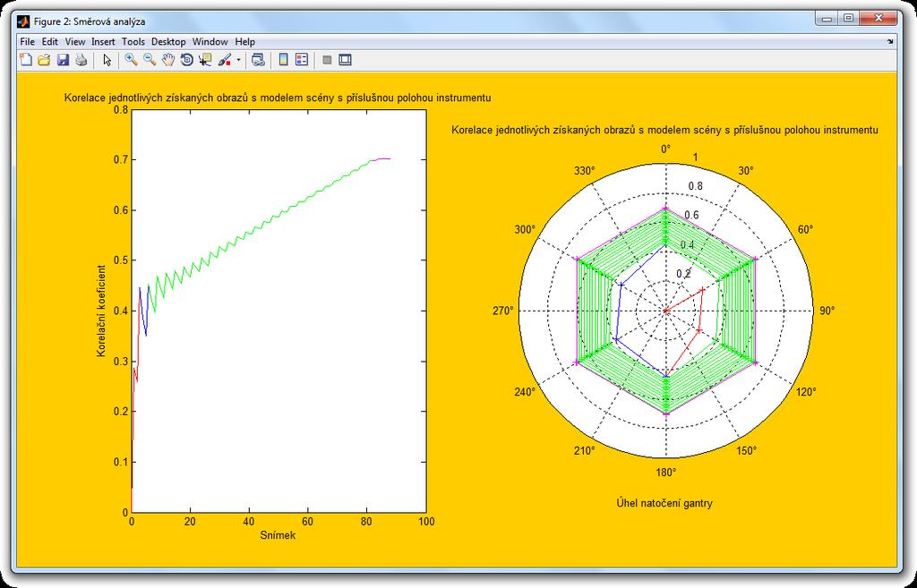Open the Edit menu

[x=50, y=41]
